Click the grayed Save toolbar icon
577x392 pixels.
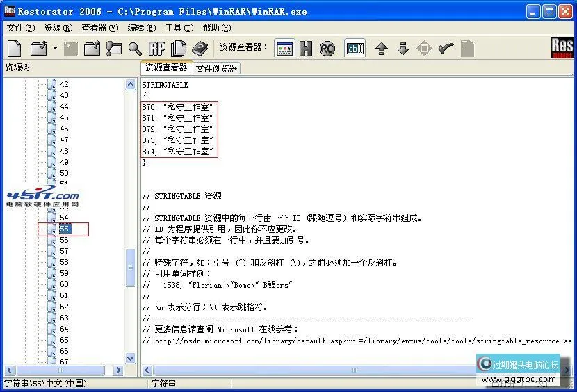click(71, 48)
